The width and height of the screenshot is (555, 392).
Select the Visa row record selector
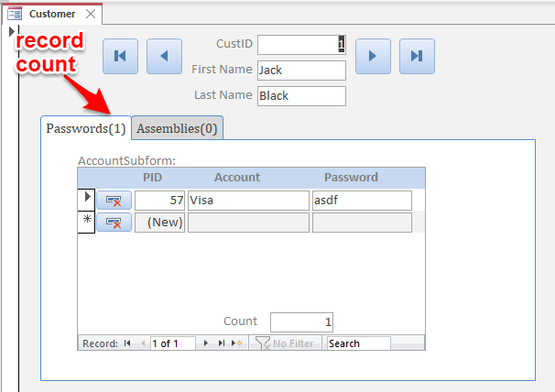(x=86, y=200)
